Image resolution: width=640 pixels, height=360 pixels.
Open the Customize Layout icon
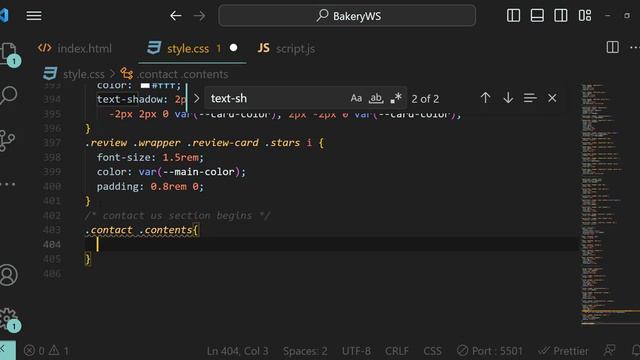coord(584,16)
